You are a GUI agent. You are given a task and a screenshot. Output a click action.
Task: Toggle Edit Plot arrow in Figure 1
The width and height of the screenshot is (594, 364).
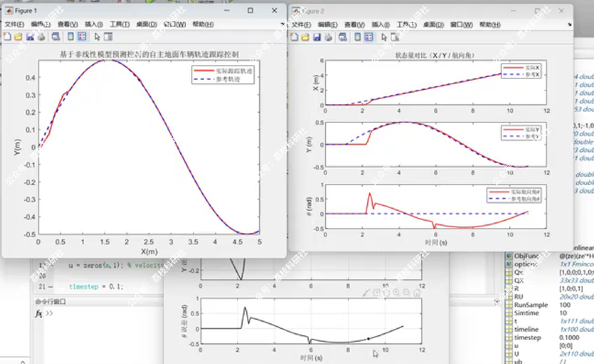(x=97, y=36)
